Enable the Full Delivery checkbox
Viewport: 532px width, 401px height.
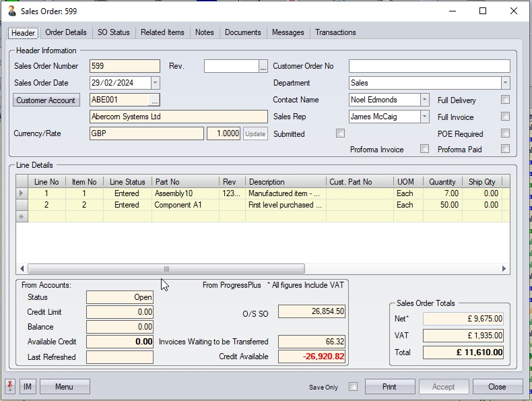(505, 100)
